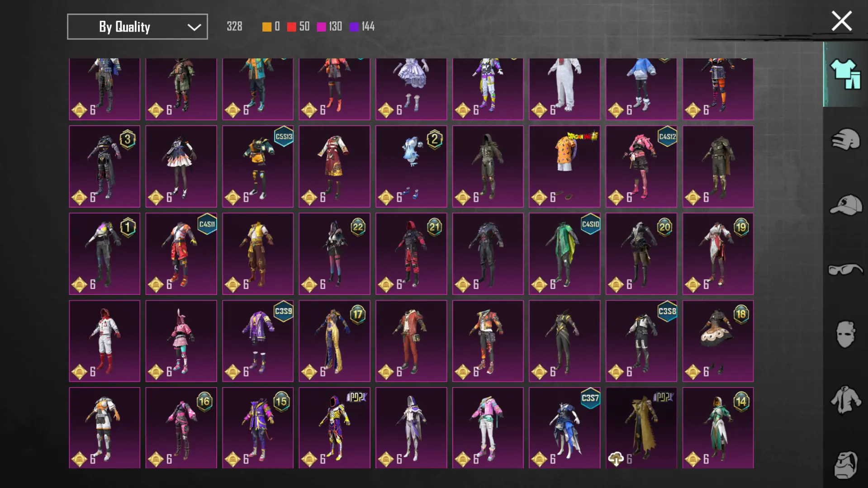Viewport: 868px width, 488px height.
Task: Choose the purple quality filter swatch
Action: coord(354,27)
